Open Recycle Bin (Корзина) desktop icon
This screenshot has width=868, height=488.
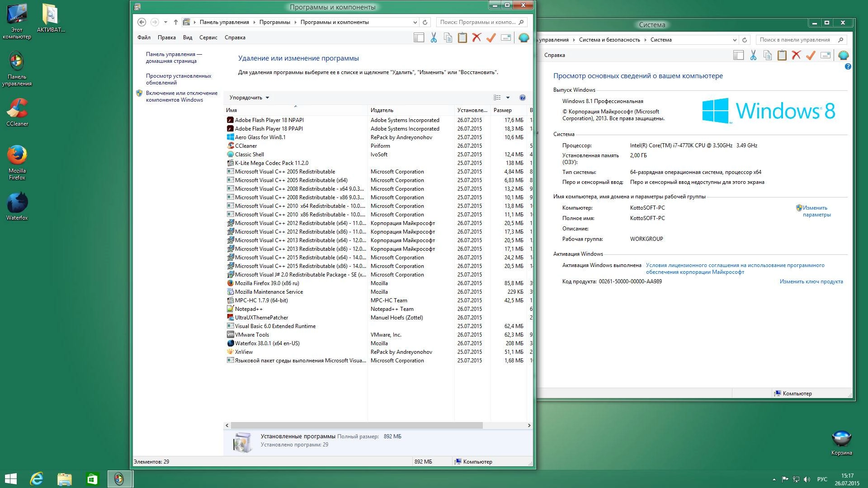tap(841, 443)
